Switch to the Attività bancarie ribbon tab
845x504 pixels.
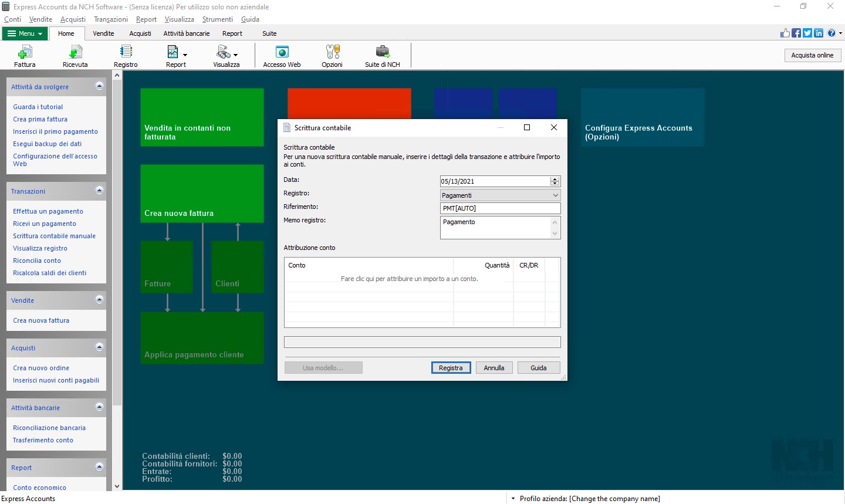tap(187, 33)
